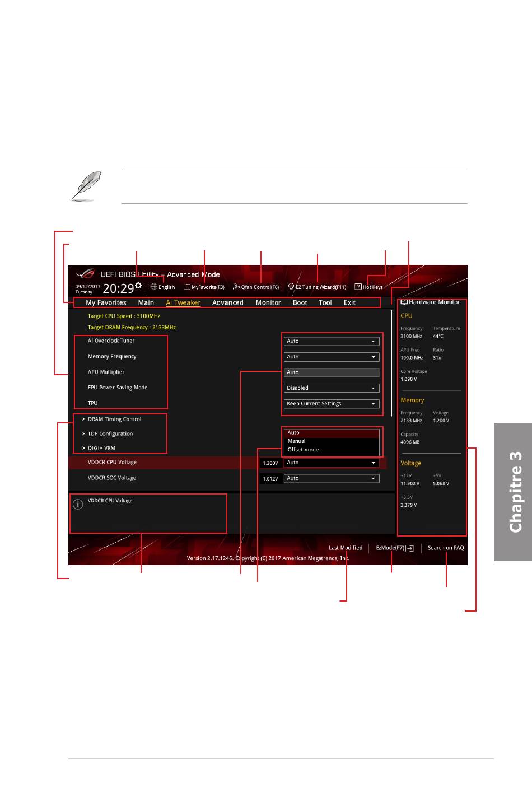Image resolution: width=532 pixels, height=802 pixels.
Task: Select the Ai Overclock Tuner label
Action: (x=111, y=341)
